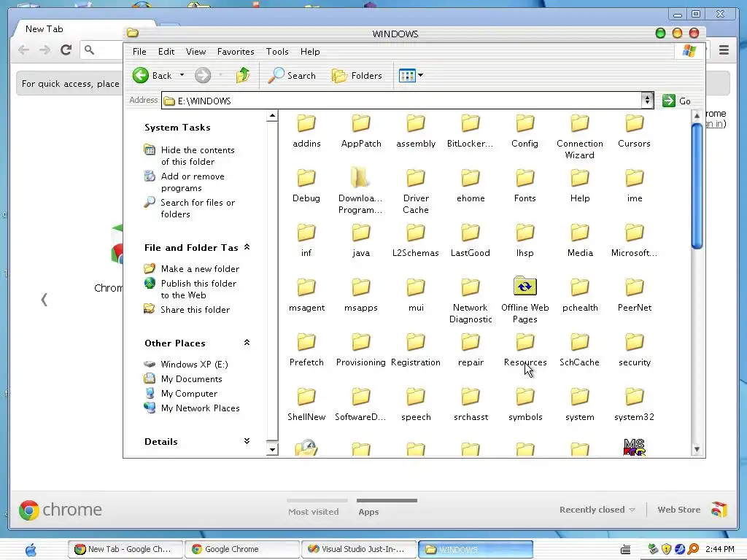Click Hide the contents of this folder
Image resolution: width=747 pixels, height=560 pixels.
coord(198,156)
